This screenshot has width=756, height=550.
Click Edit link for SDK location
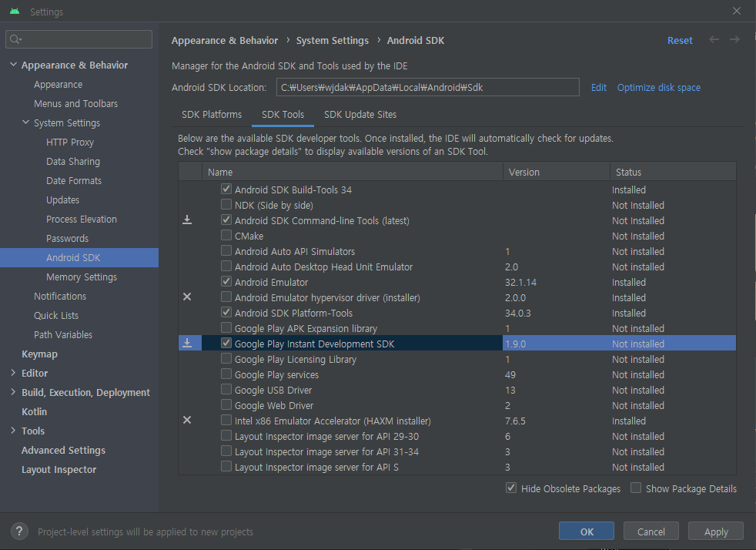599,87
